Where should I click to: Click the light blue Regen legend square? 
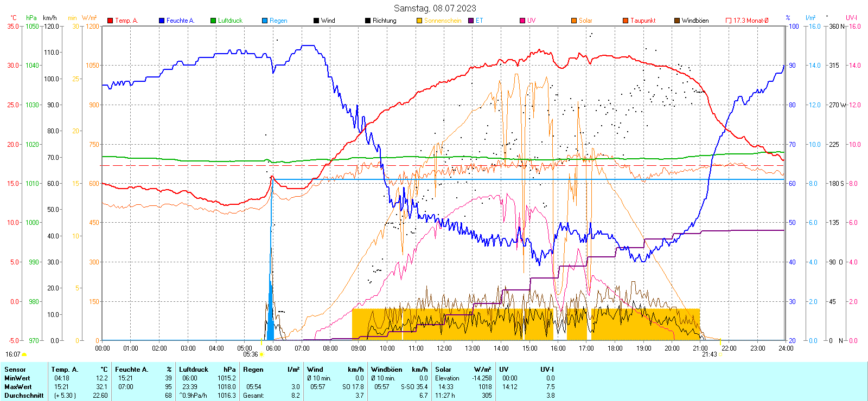click(265, 21)
